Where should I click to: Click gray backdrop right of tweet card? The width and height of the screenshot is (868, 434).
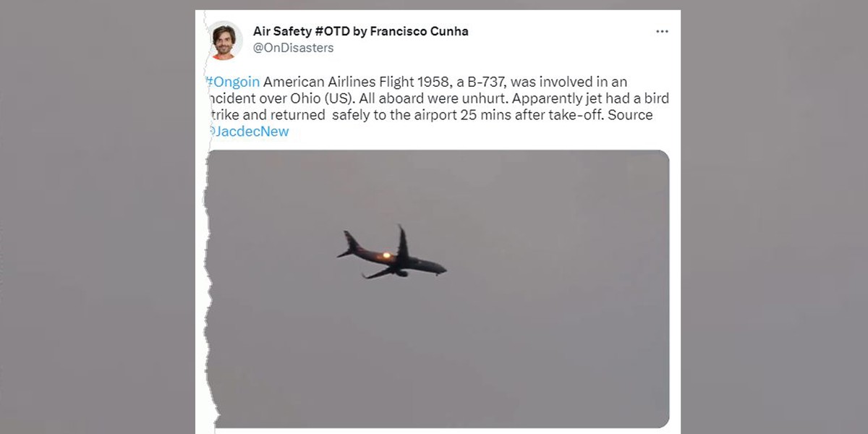click(774, 217)
